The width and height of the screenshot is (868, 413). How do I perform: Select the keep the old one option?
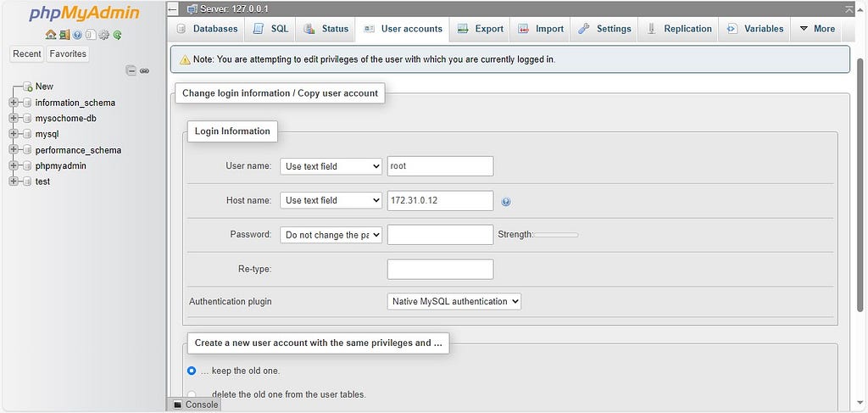pyautogui.click(x=192, y=371)
